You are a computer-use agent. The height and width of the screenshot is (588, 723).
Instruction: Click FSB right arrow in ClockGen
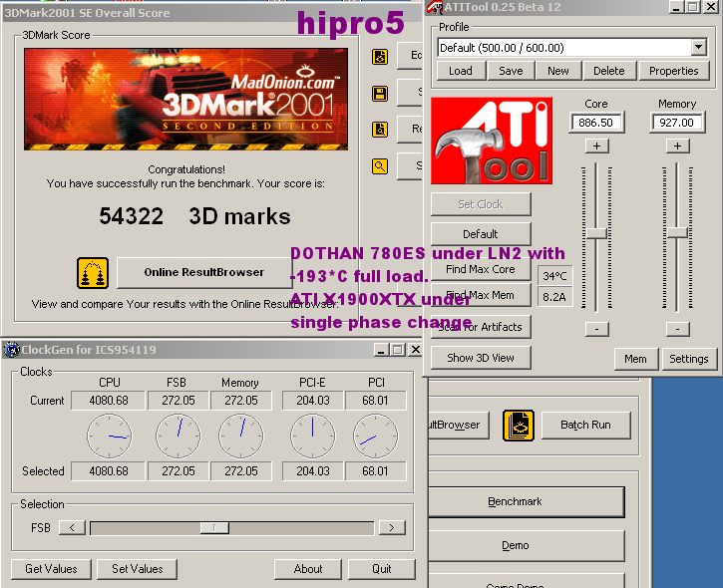[x=392, y=527]
